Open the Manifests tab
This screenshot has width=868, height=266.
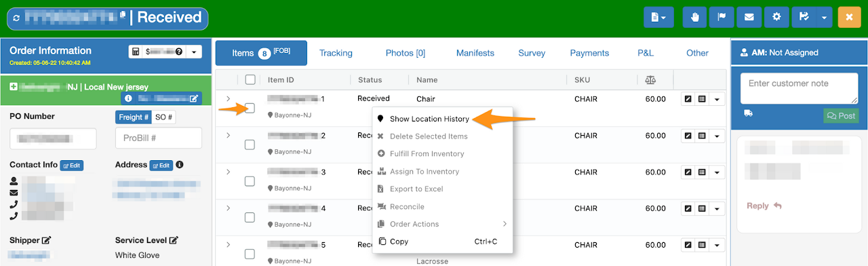[475, 53]
